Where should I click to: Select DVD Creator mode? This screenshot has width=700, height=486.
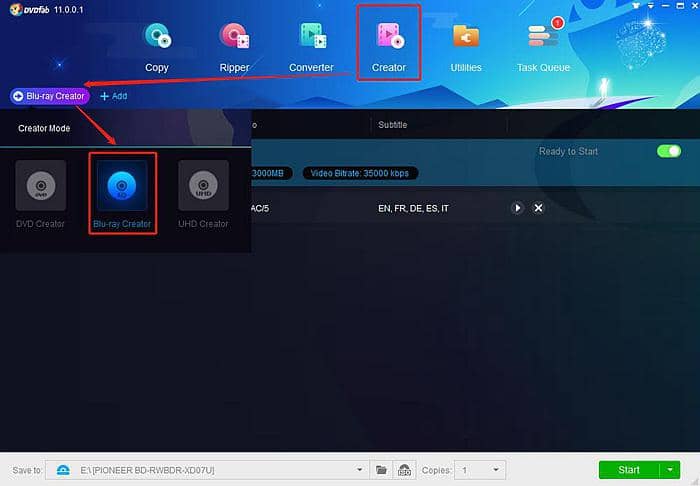[x=41, y=194]
